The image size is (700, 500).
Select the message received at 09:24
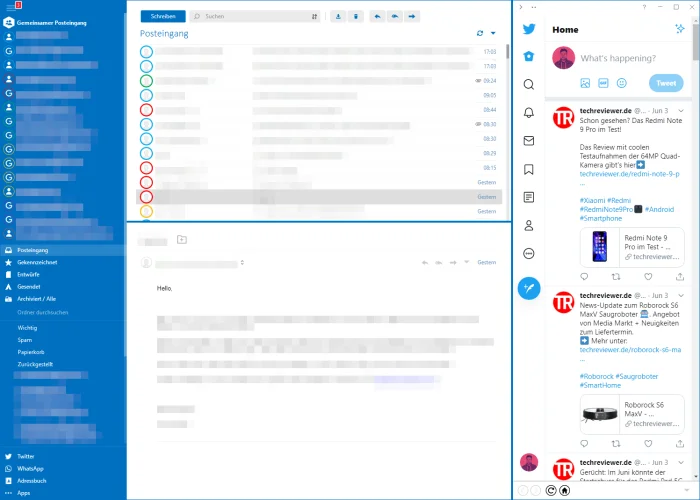(x=319, y=81)
